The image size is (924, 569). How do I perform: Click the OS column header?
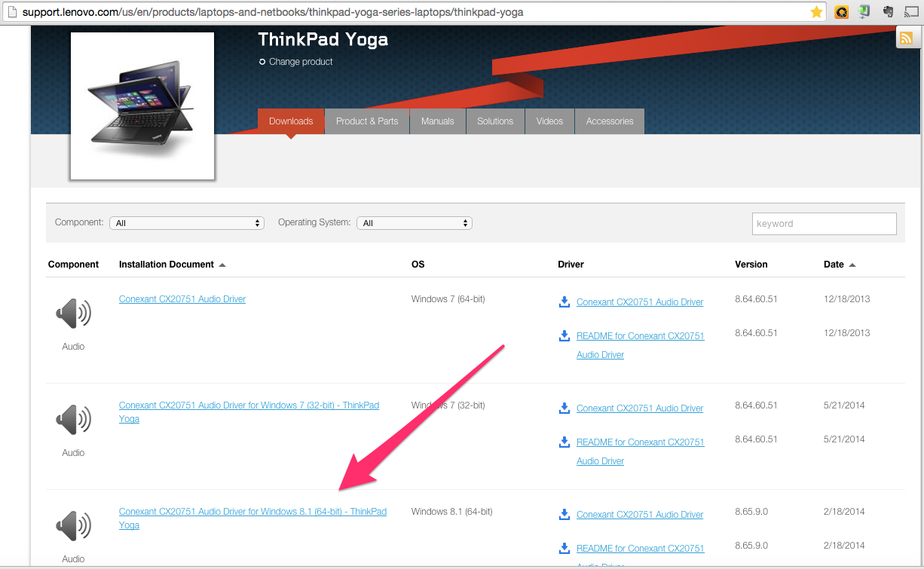coord(418,265)
